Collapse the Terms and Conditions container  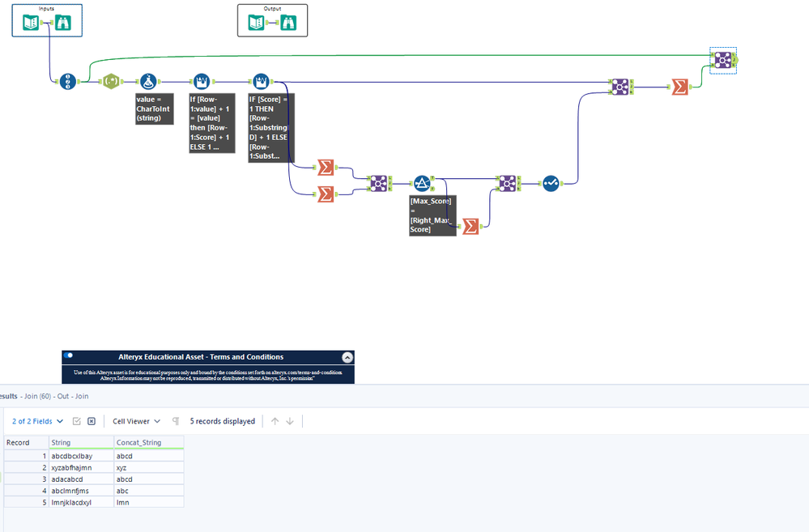[x=347, y=357]
